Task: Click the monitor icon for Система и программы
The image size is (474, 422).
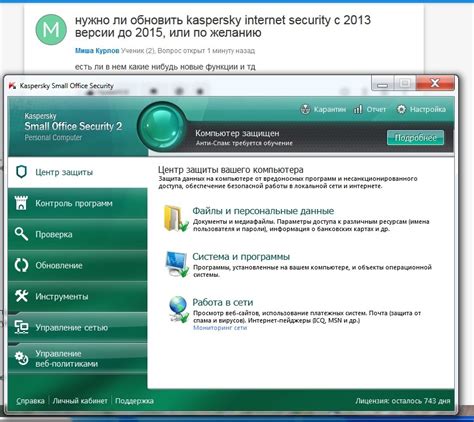Action: tap(177, 264)
